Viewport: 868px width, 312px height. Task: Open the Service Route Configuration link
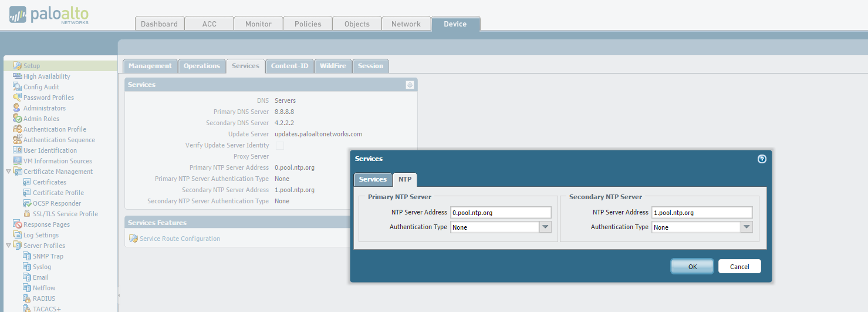coord(180,239)
